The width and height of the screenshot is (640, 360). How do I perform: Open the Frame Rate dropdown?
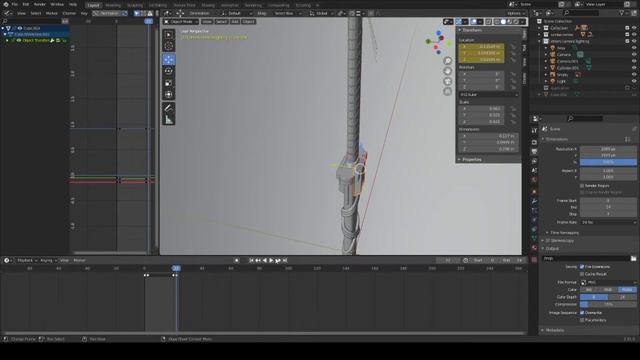608,222
